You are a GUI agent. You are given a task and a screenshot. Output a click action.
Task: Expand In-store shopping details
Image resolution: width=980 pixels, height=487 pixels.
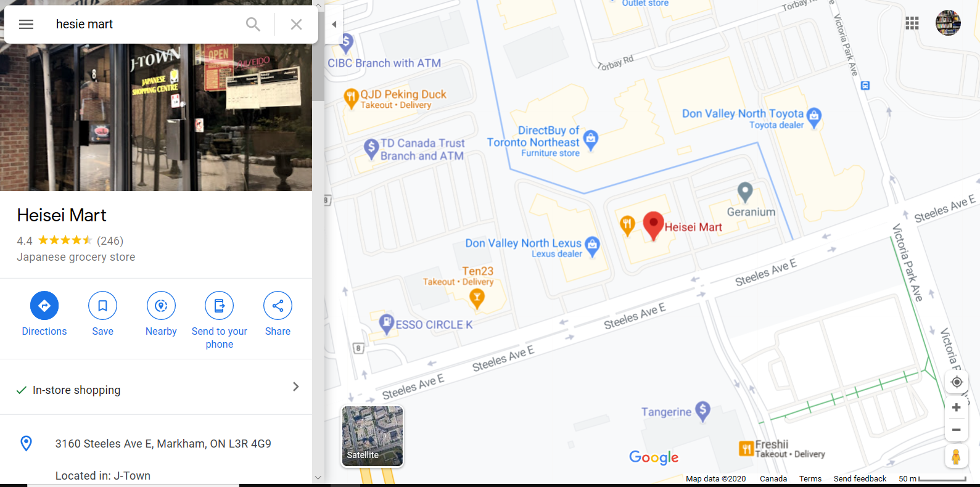pyautogui.click(x=156, y=387)
